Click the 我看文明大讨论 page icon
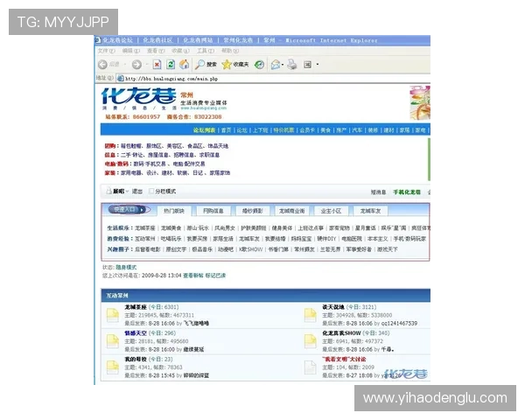Viewport: 525px width, 420px height. [x=311, y=367]
